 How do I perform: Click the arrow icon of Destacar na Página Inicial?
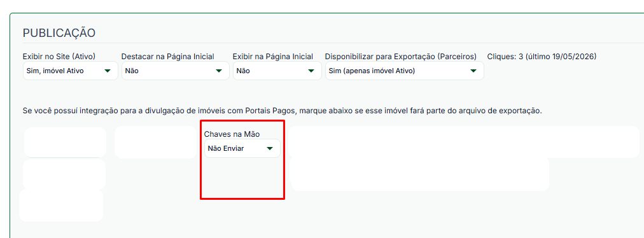click(x=219, y=71)
